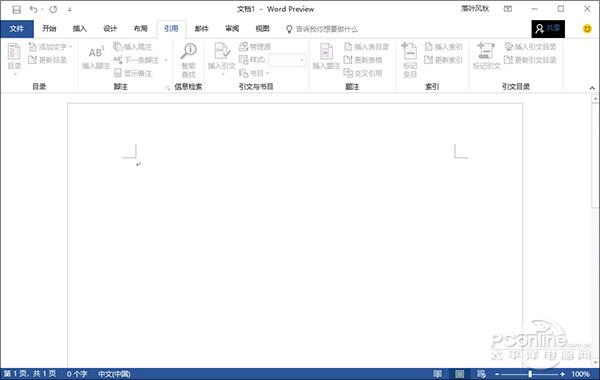Switch to Web Layout view
This screenshot has height=380, width=600.
pyautogui.click(x=481, y=374)
